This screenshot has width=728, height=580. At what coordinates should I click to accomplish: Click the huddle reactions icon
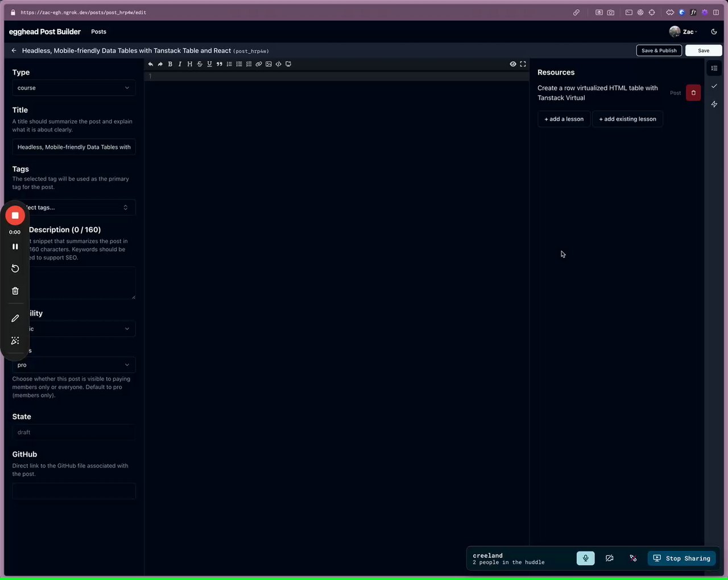(x=633, y=558)
